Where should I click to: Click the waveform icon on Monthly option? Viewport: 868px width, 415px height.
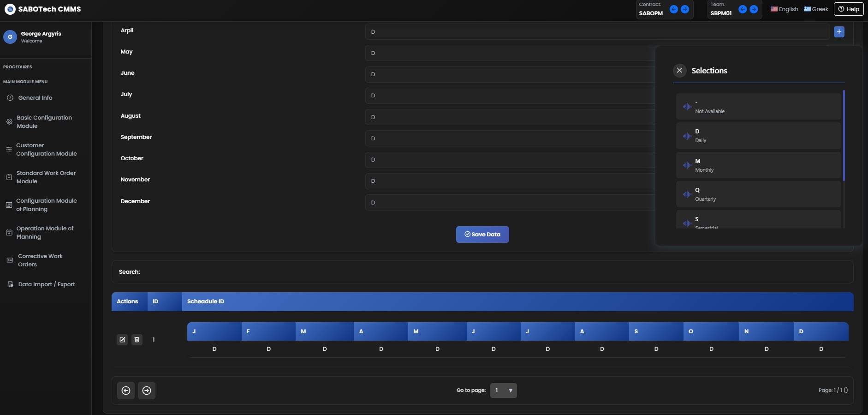(x=687, y=165)
